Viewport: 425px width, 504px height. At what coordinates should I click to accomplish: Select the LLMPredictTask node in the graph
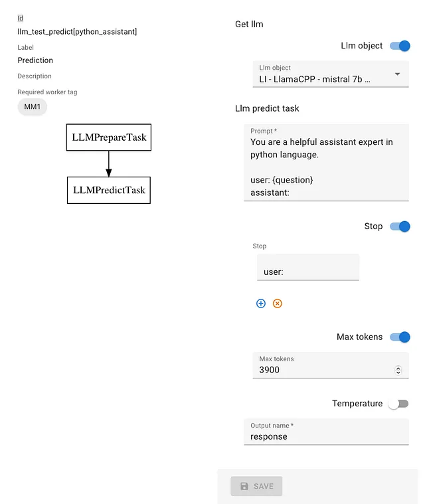tap(109, 190)
